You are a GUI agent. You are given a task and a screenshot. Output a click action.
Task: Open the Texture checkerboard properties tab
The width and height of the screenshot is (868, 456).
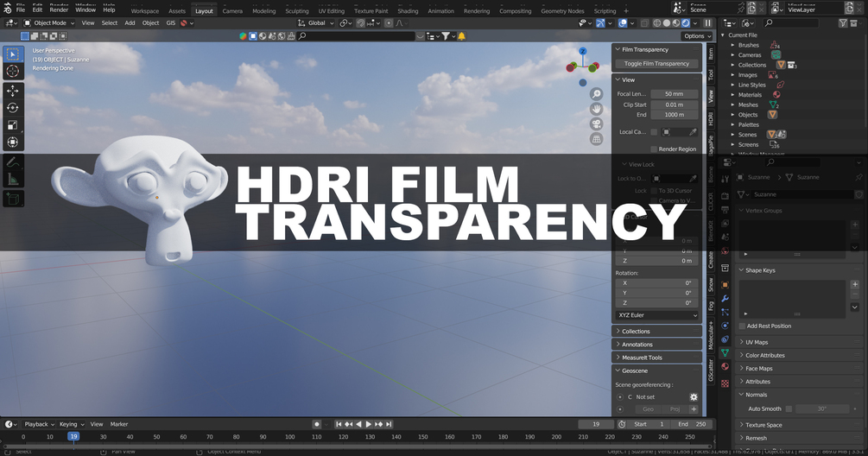point(725,383)
